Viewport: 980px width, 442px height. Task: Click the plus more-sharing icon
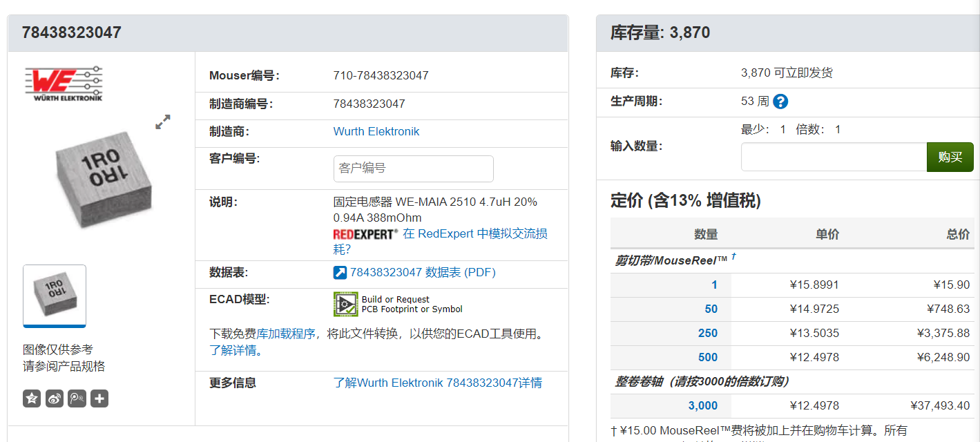pyautogui.click(x=99, y=398)
